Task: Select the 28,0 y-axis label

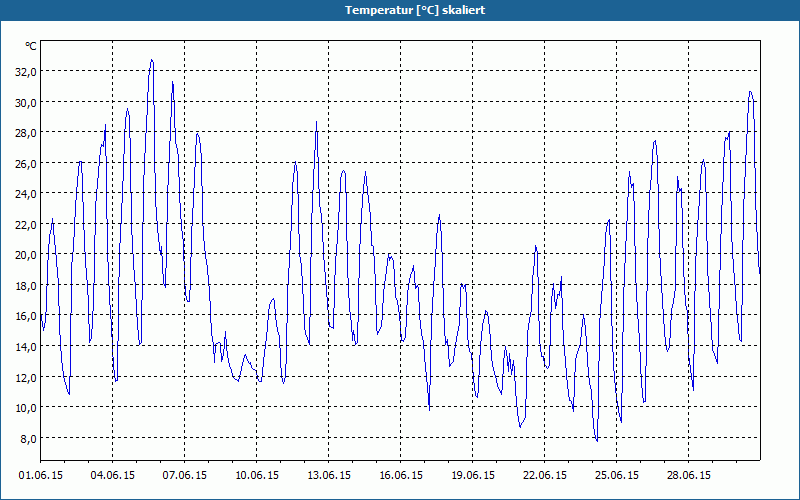Action: pos(26,133)
